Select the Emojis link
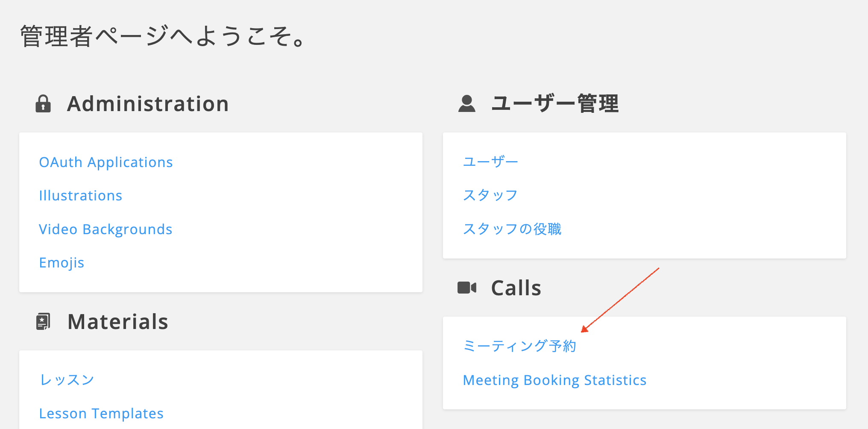This screenshot has width=868, height=429. 62,263
